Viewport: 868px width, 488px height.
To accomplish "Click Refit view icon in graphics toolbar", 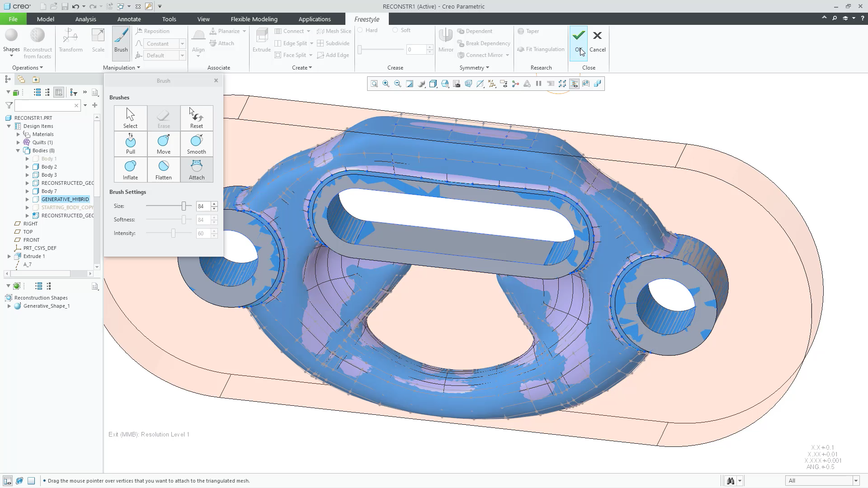I will [x=374, y=84].
